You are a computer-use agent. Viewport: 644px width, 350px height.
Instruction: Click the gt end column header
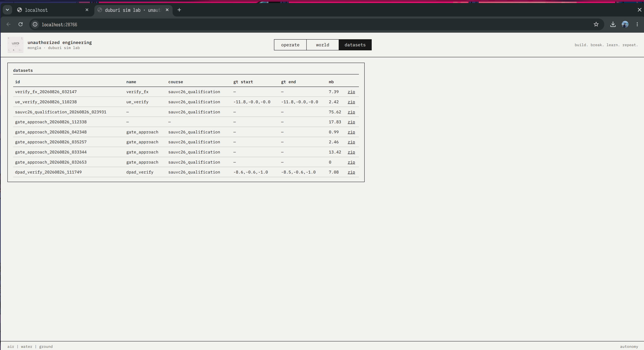(288, 82)
